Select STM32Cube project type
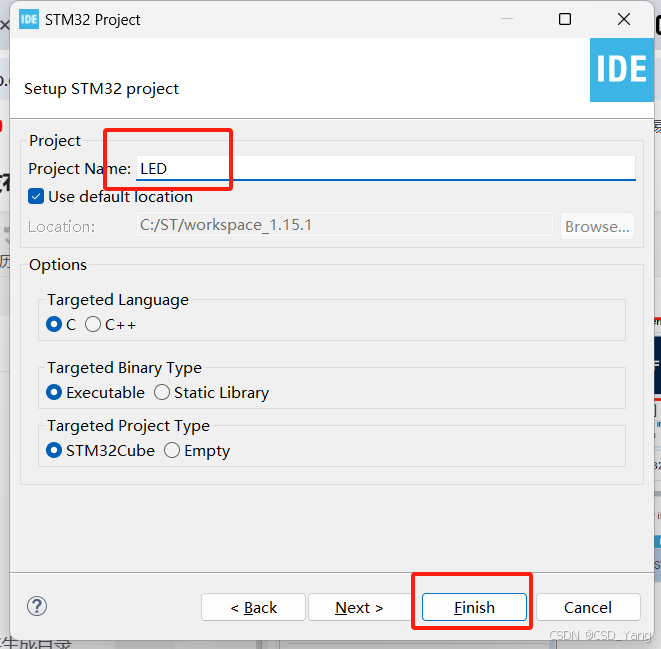661x649 pixels. pos(54,450)
